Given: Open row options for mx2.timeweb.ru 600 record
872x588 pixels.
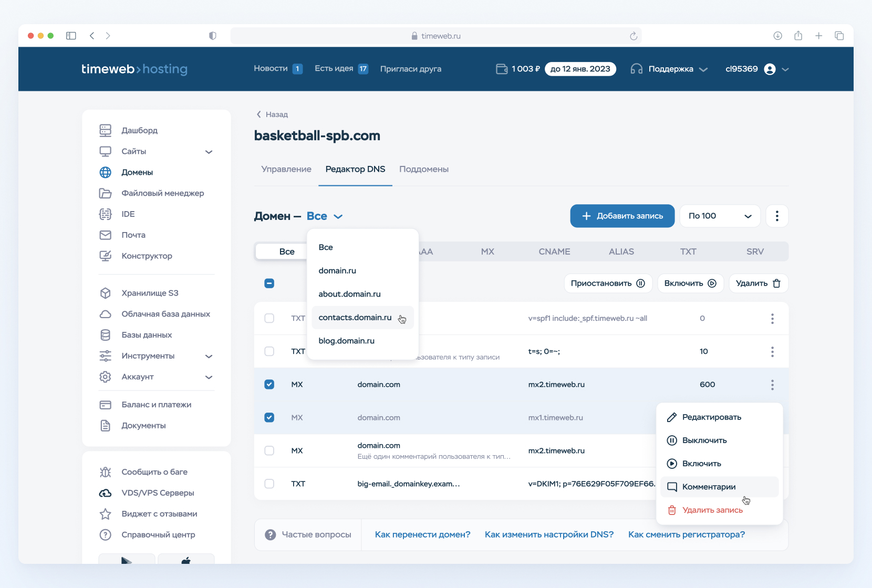Looking at the screenshot, I should point(772,385).
